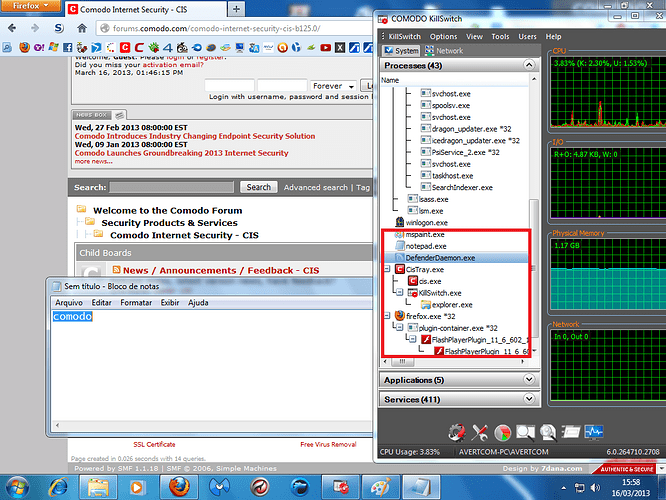Viewport: 666px width, 500px height.
Task: Click the forum search input field
Action: point(171,187)
